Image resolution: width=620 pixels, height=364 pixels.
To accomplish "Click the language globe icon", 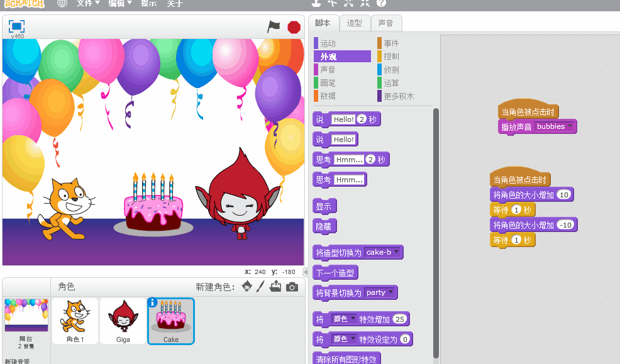I will pyautogui.click(x=62, y=3).
